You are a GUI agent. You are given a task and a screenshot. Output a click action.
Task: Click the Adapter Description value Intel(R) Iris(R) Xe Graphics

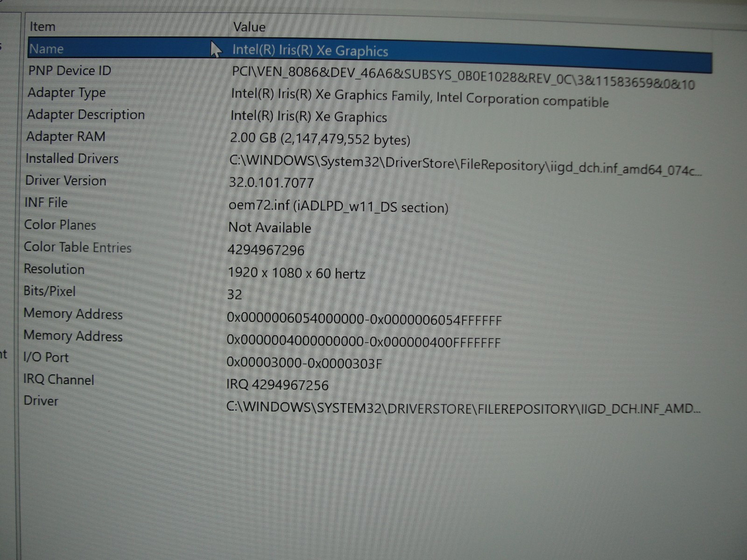pos(309,116)
